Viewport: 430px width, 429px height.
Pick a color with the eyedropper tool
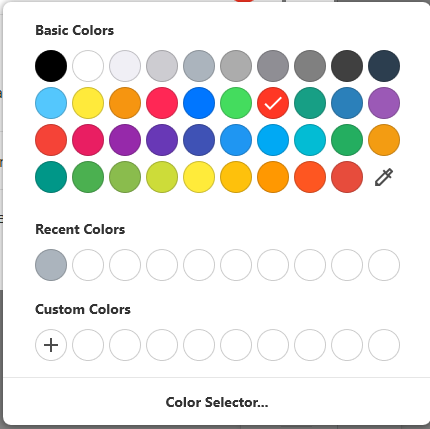[384, 177]
